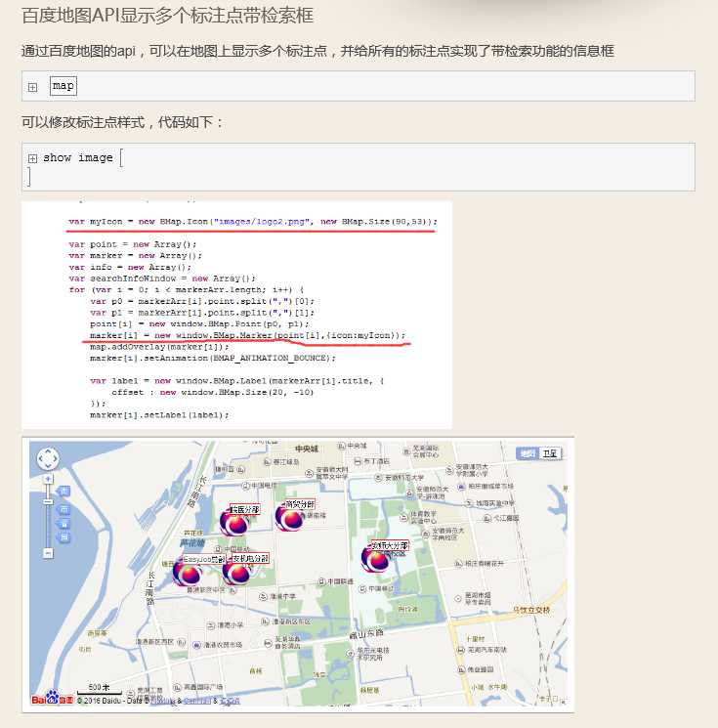Click the 安徽师范大学 POI icon

[378, 477]
